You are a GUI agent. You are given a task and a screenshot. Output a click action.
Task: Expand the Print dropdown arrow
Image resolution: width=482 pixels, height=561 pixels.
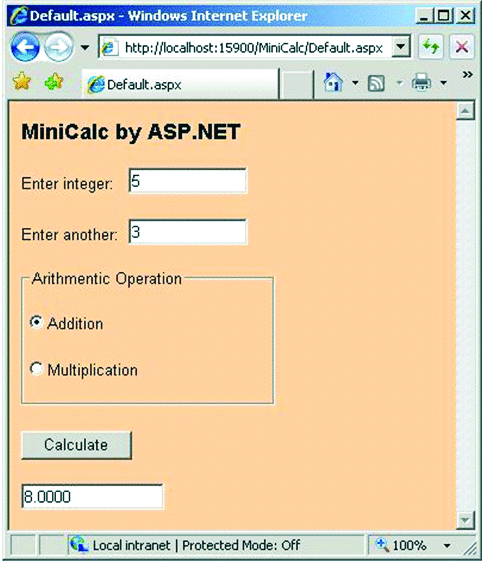(x=443, y=83)
